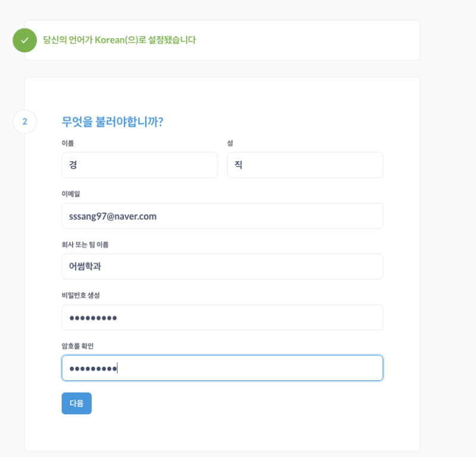Click the Korean language confirmation message text
The width and height of the screenshot is (476, 457).
point(120,40)
